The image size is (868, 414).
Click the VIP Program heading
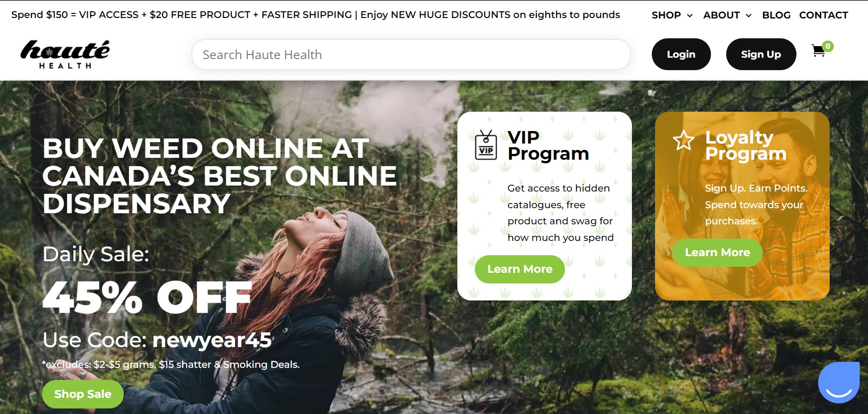point(548,145)
